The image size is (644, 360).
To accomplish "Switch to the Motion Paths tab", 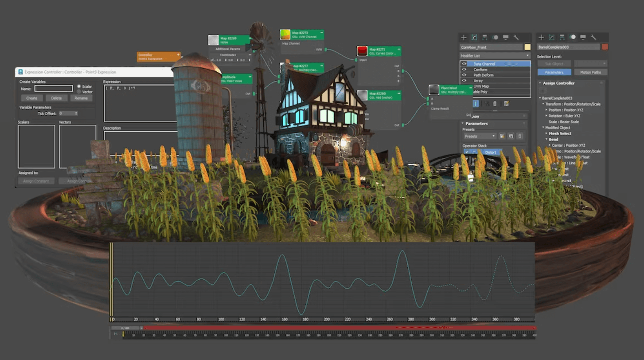I will (x=590, y=72).
